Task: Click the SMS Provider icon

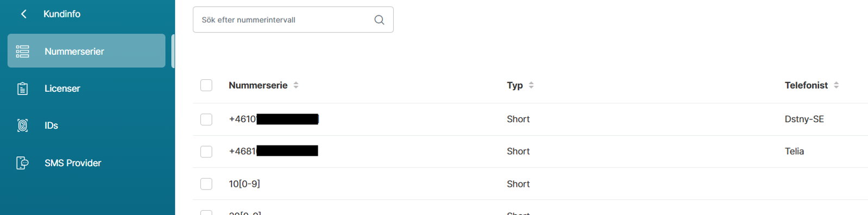Action: pos(22,163)
